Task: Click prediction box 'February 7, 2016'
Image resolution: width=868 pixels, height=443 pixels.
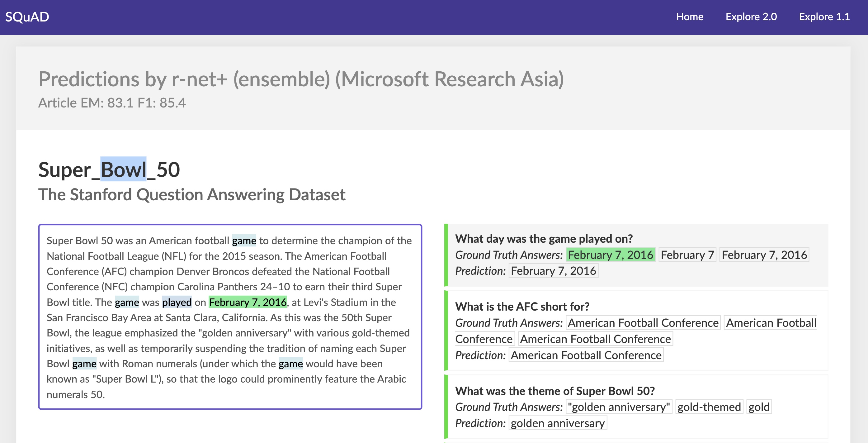Action: tap(553, 271)
